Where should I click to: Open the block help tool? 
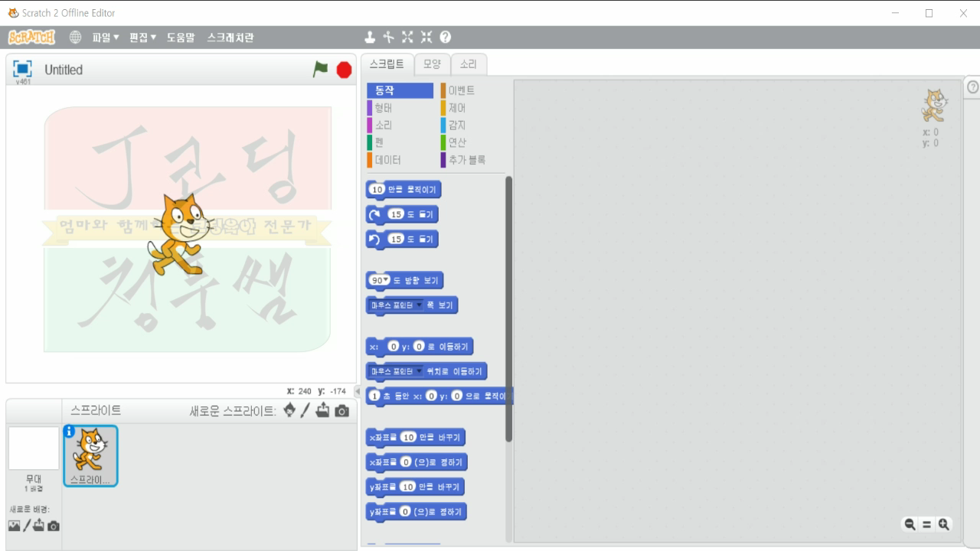pyautogui.click(x=446, y=36)
